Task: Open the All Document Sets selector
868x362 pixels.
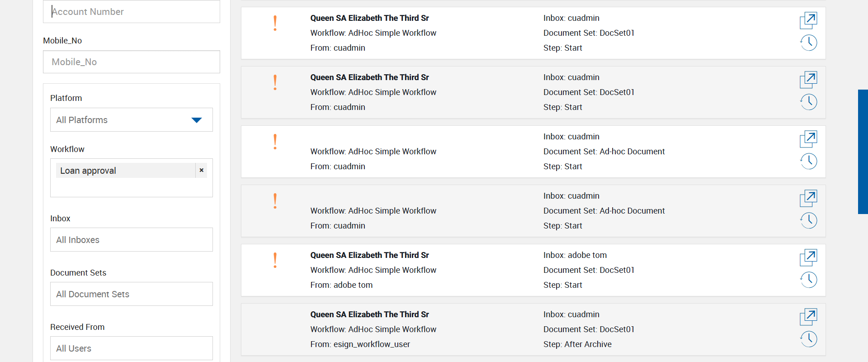Action: [x=131, y=294]
